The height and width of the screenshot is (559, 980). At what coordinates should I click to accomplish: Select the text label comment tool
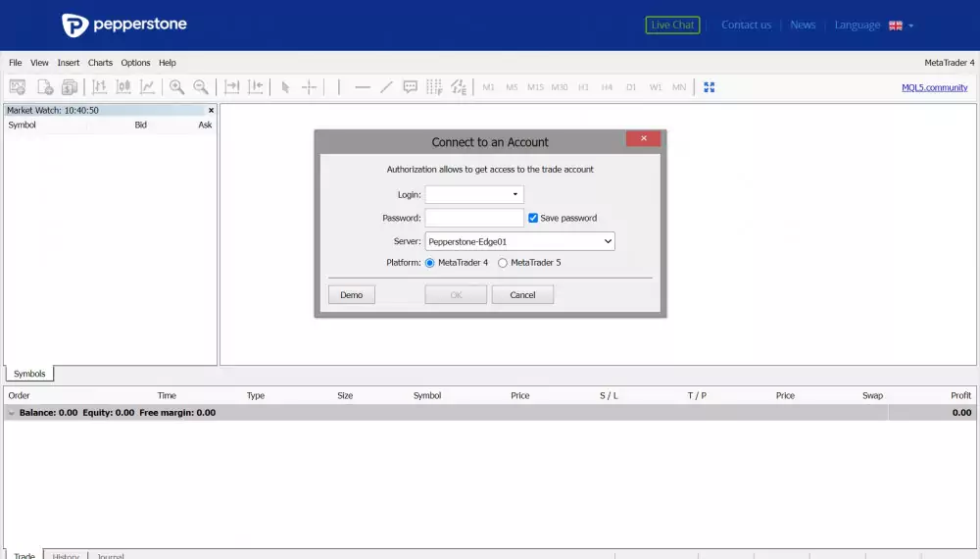pos(410,87)
